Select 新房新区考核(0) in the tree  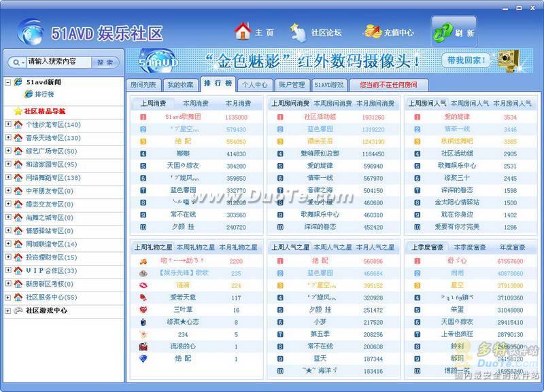coord(50,284)
